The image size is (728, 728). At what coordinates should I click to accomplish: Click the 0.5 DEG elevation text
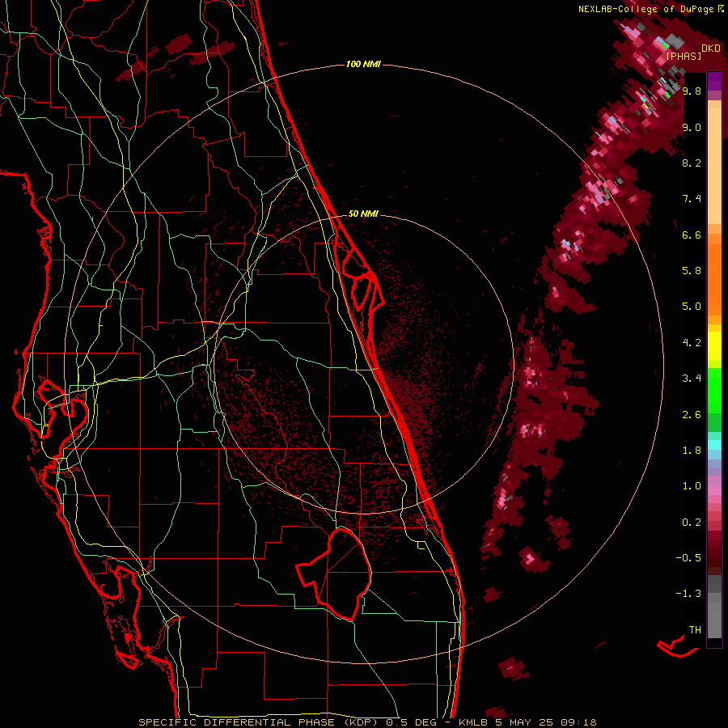(413, 722)
